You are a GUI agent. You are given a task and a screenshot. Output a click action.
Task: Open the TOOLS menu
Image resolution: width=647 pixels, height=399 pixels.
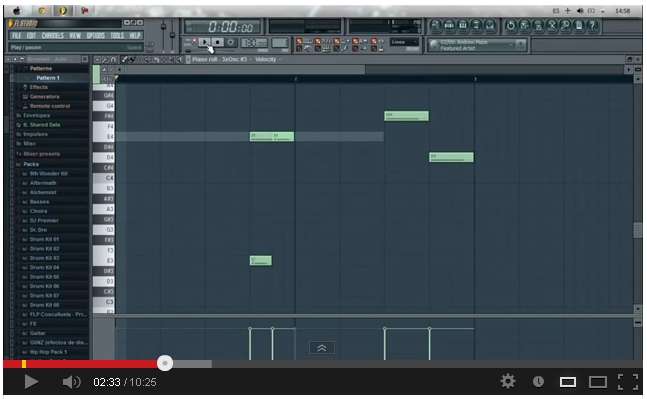coord(118,35)
